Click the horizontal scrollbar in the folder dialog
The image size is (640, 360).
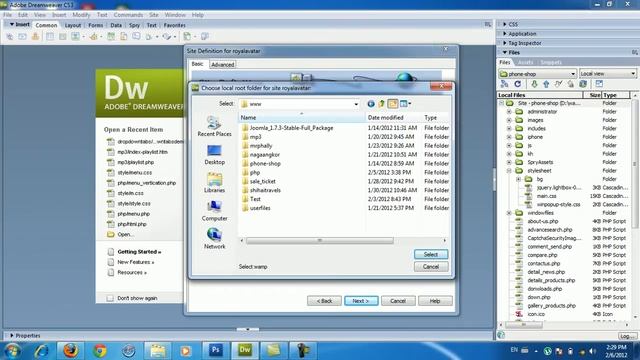click(320, 240)
